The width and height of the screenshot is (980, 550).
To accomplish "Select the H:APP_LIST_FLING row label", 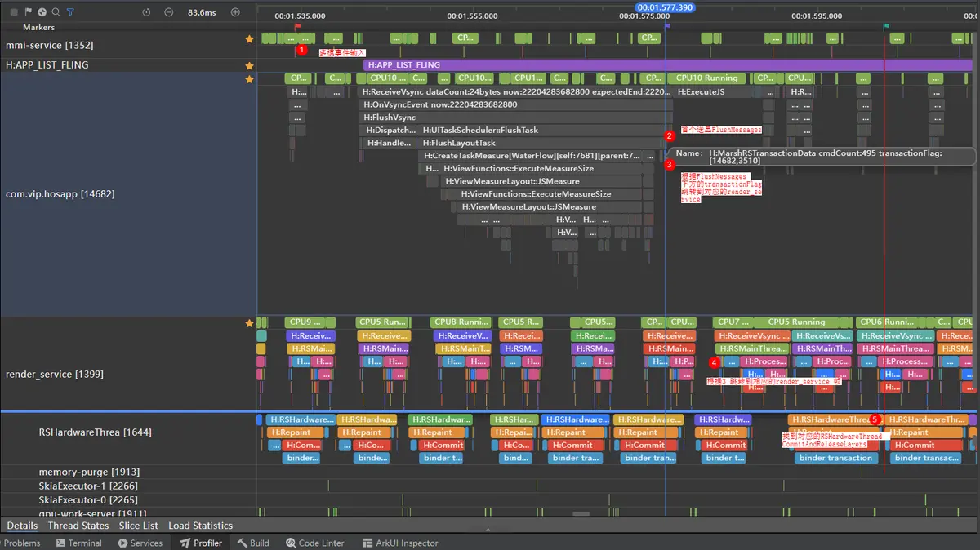I will coord(47,65).
